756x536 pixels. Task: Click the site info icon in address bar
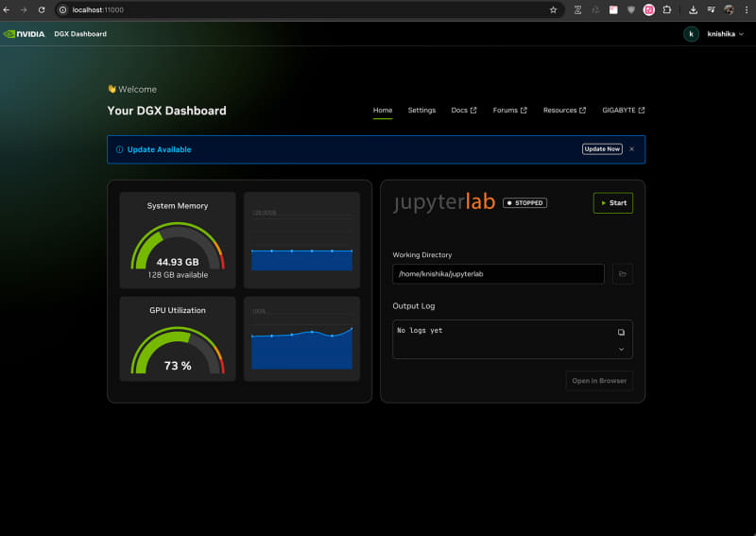coord(63,9)
